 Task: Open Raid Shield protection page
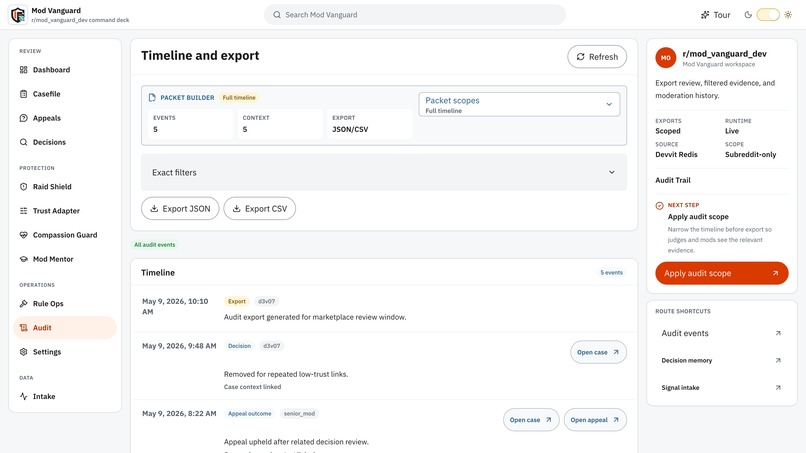[65, 187]
